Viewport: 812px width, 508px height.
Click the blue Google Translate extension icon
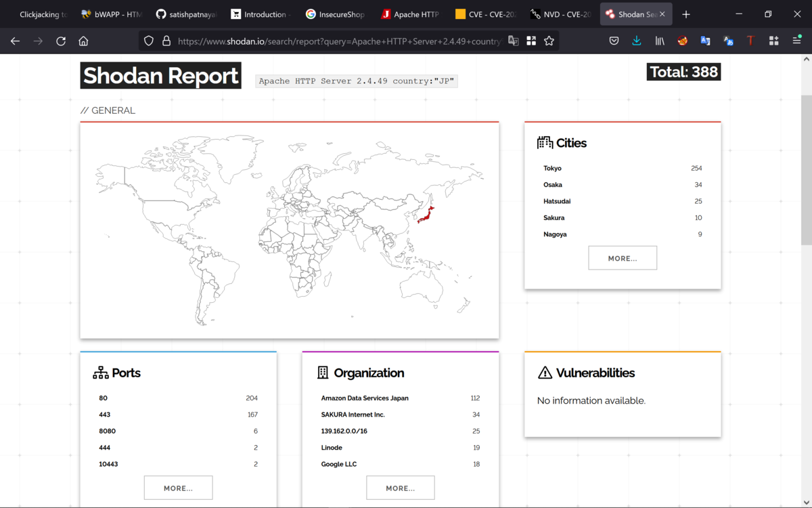[705, 41]
